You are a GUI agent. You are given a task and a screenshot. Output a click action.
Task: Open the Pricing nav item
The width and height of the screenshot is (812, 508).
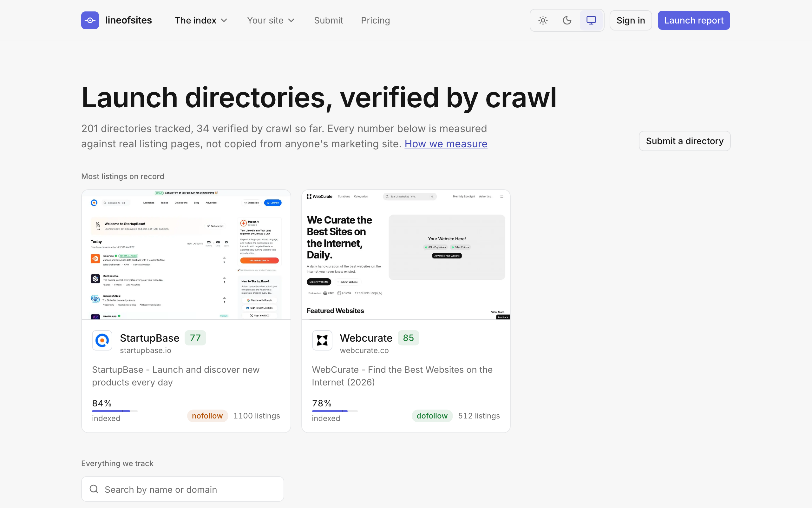376,20
